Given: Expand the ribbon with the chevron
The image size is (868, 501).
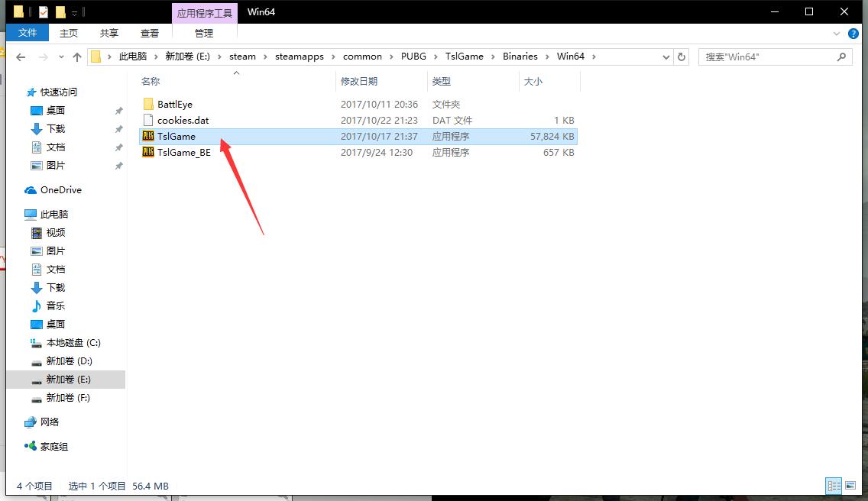Looking at the screenshot, I should [837, 34].
